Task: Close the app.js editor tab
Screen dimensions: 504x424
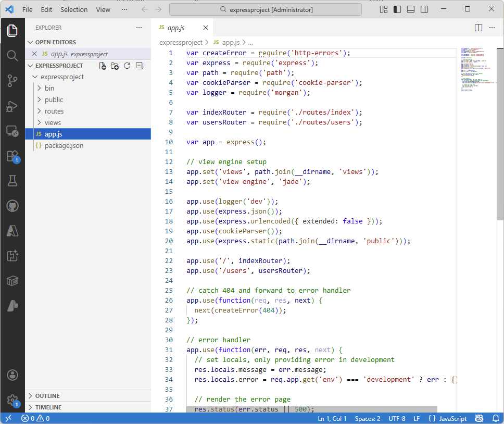Action: click(206, 28)
